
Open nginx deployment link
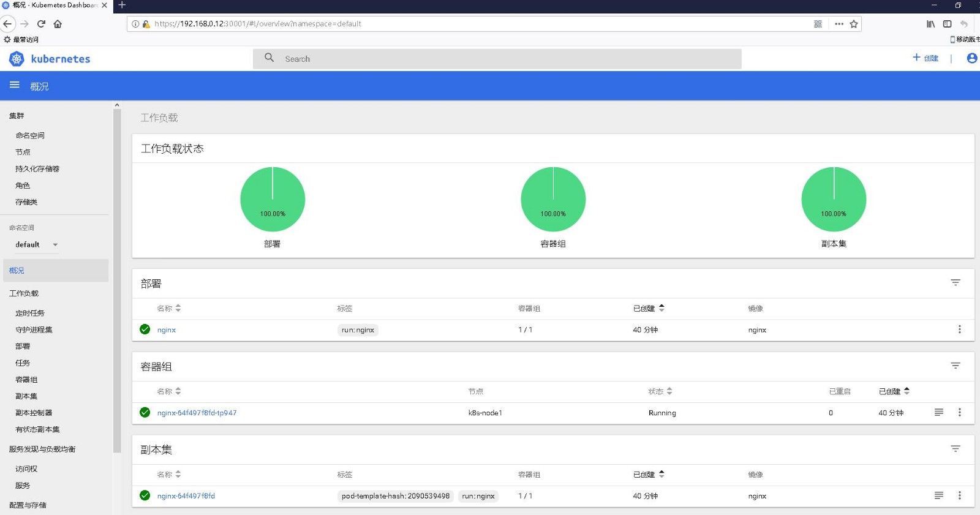(x=167, y=329)
